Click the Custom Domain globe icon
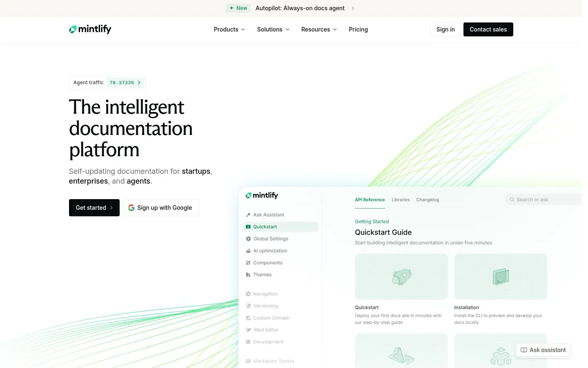The height and width of the screenshot is (368, 588). tap(248, 318)
